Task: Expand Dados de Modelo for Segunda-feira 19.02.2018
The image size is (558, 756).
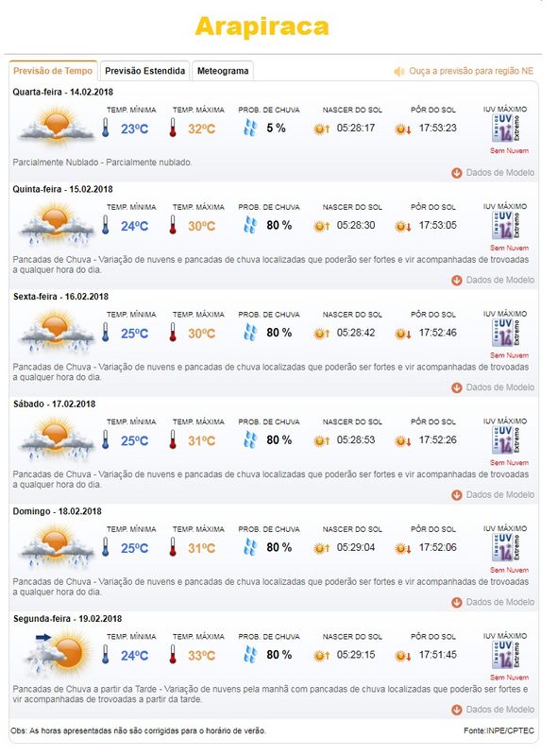Action: (493, 710)
